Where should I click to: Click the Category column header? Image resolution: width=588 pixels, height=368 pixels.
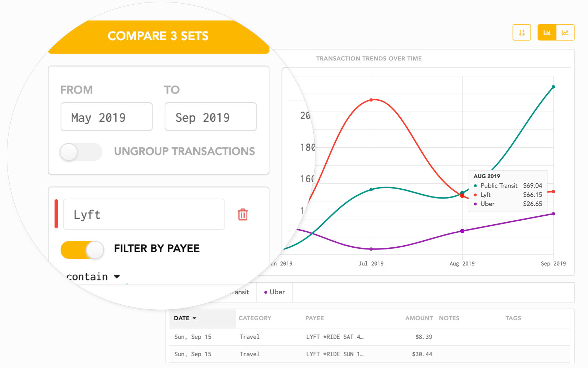[255, 318]
